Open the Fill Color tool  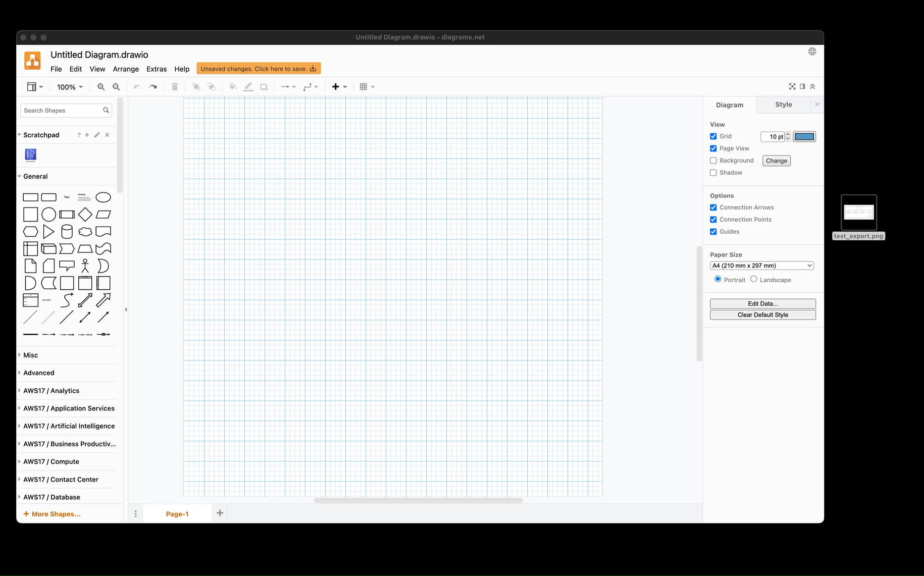[x=233, y=86]
